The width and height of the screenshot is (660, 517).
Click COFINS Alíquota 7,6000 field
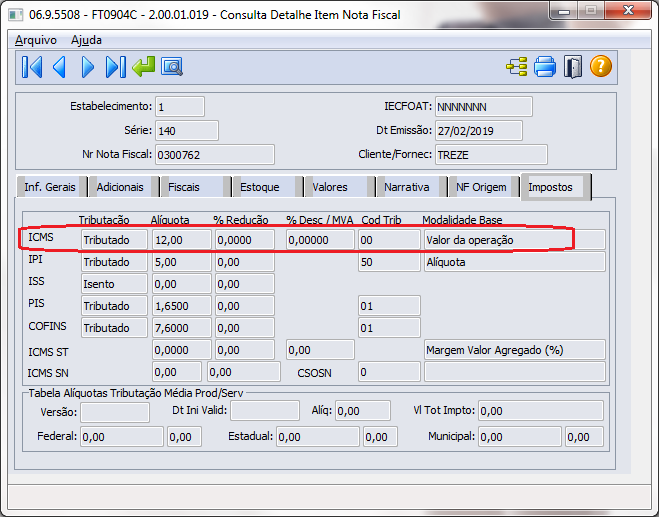(x=181, y=328)
